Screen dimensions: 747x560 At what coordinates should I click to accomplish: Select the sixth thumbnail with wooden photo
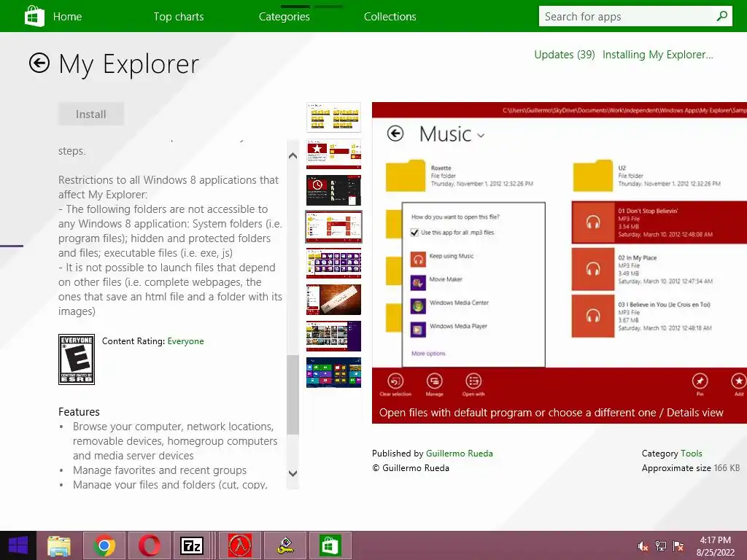pos(333,300)
